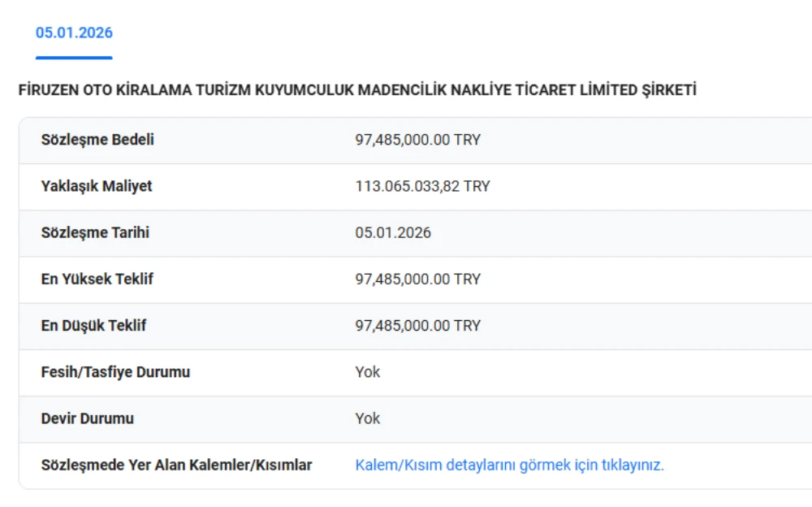Click the 05.01.2026 contract date value

[x=393, y=233]
